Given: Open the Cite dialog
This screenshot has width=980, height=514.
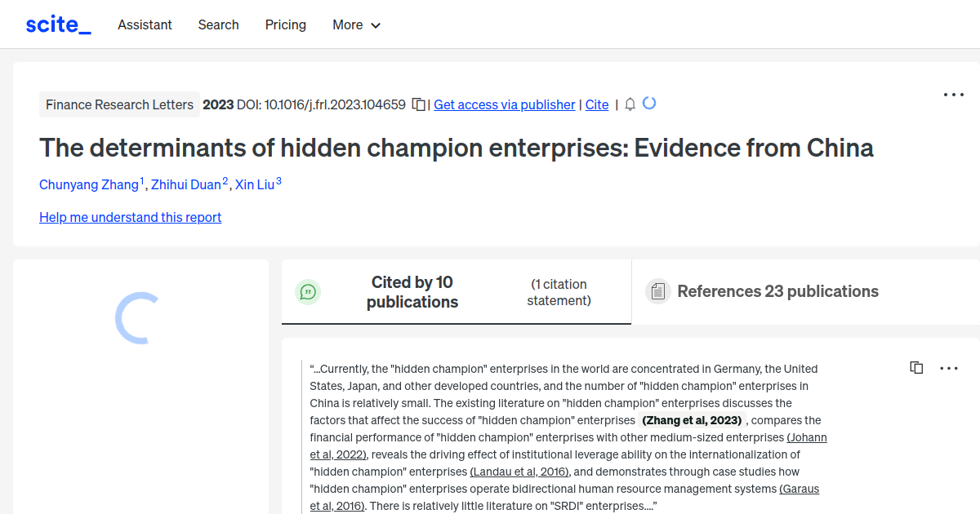Looking at the screenshot, I should pyautogui.click(x=597, y=104).
